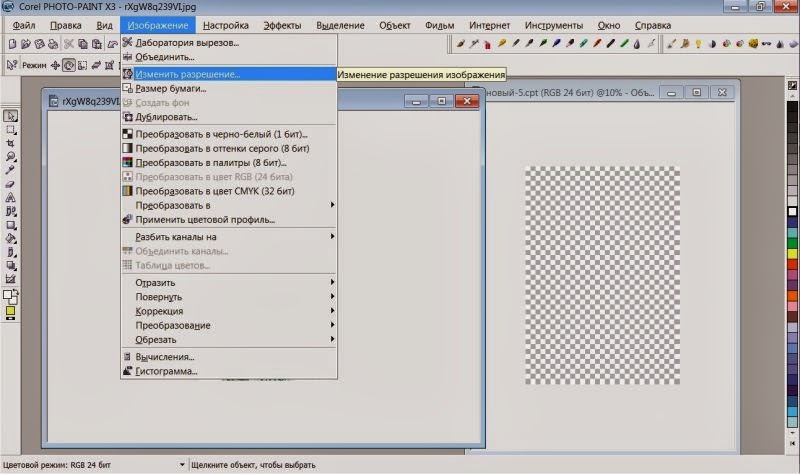Image resolution: width=800 pixels, height=474 pixels.
Task: Select the blue brush preset icon
Action: click(x=557, y=44)
